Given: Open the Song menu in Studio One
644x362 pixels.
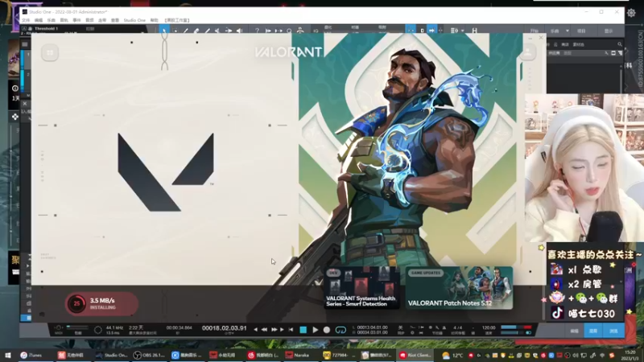Looking at the screenshot, I should click(x=51, y=20).
